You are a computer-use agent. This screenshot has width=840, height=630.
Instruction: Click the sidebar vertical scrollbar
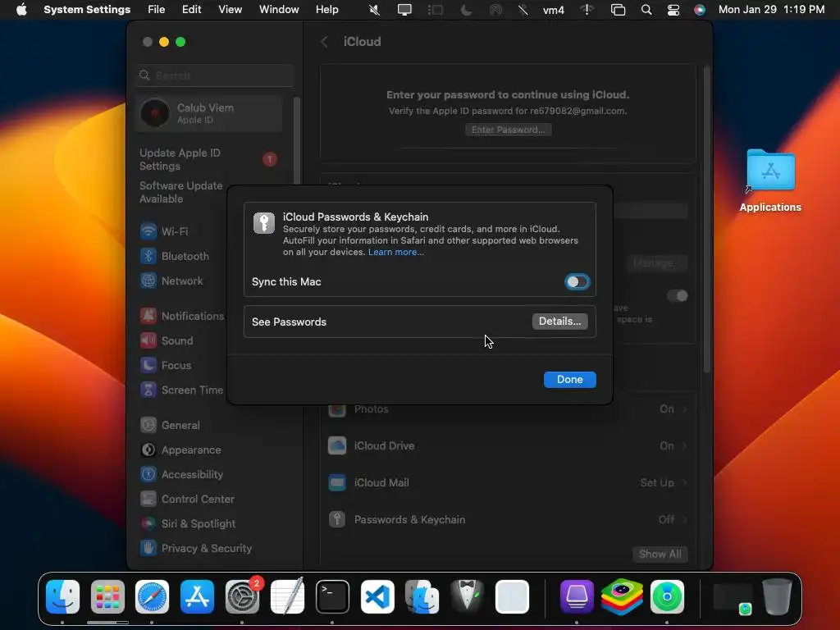pyautogui.click(x=296, y=139)
